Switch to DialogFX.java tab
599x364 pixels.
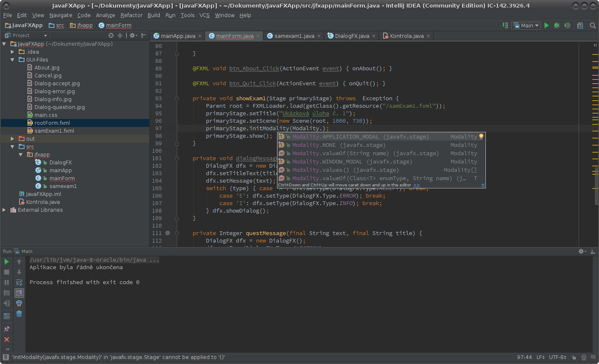point(352,36)
